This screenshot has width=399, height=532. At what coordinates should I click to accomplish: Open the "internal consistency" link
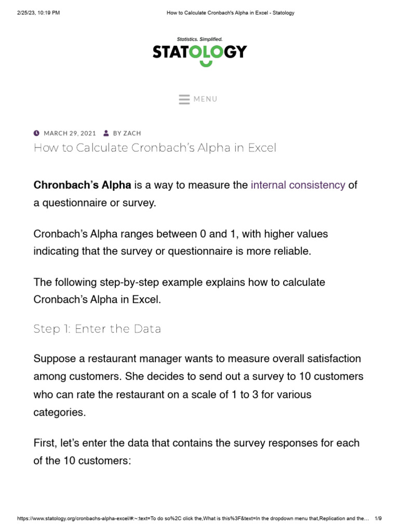point(298,185)
